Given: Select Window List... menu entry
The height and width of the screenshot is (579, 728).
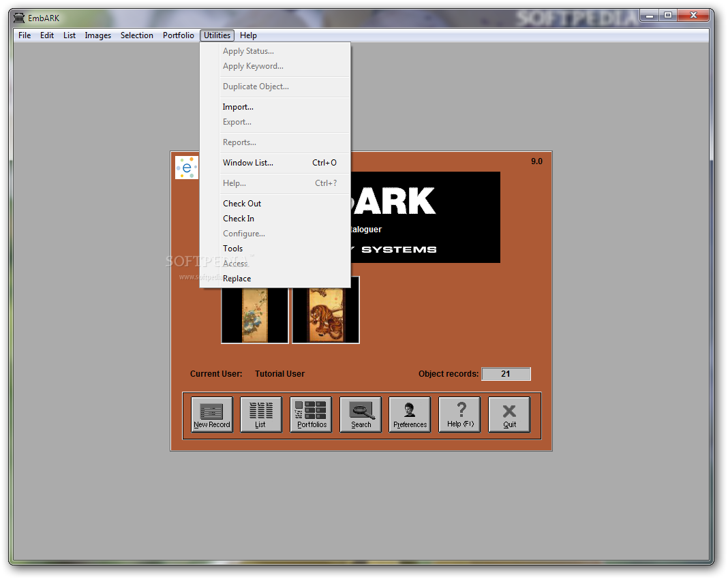Looking at the screenshot, I should [x=275, y=162].
